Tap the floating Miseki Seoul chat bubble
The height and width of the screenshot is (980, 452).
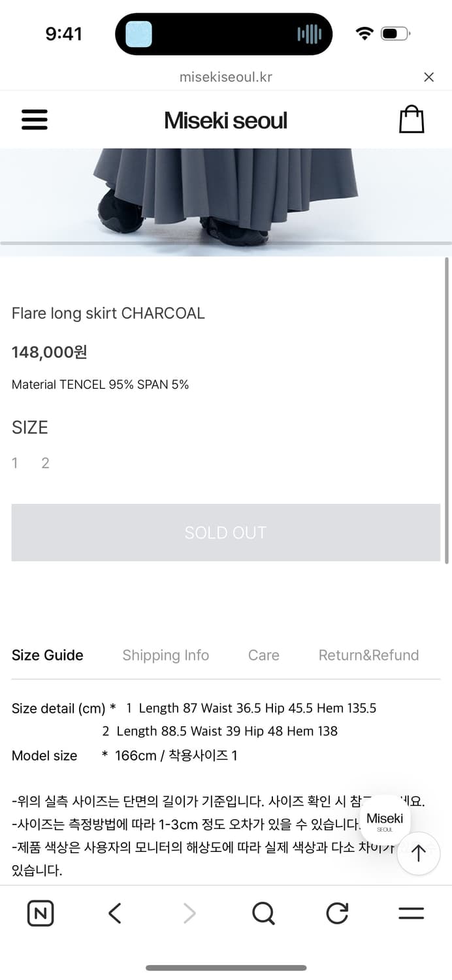pyautogui.click(x=385, y=821)
